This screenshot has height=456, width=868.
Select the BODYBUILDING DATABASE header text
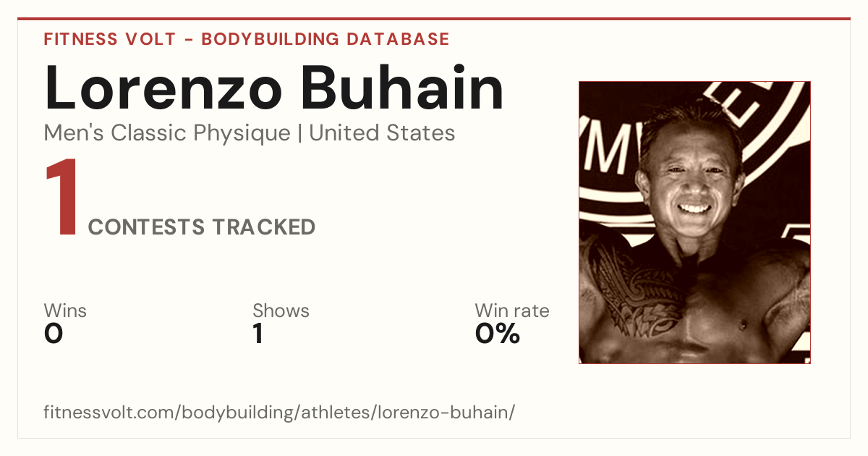pyautogui.click(x=325, y=39)
